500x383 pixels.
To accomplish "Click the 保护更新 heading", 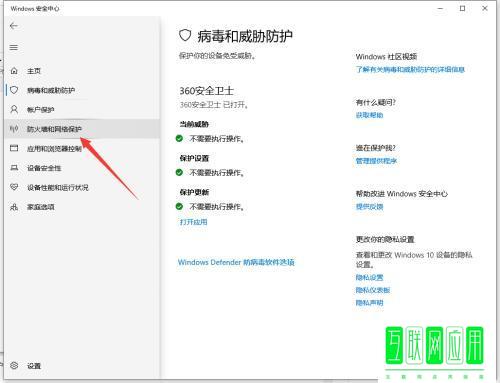I will pyautogui.click(x=194, y=192).
